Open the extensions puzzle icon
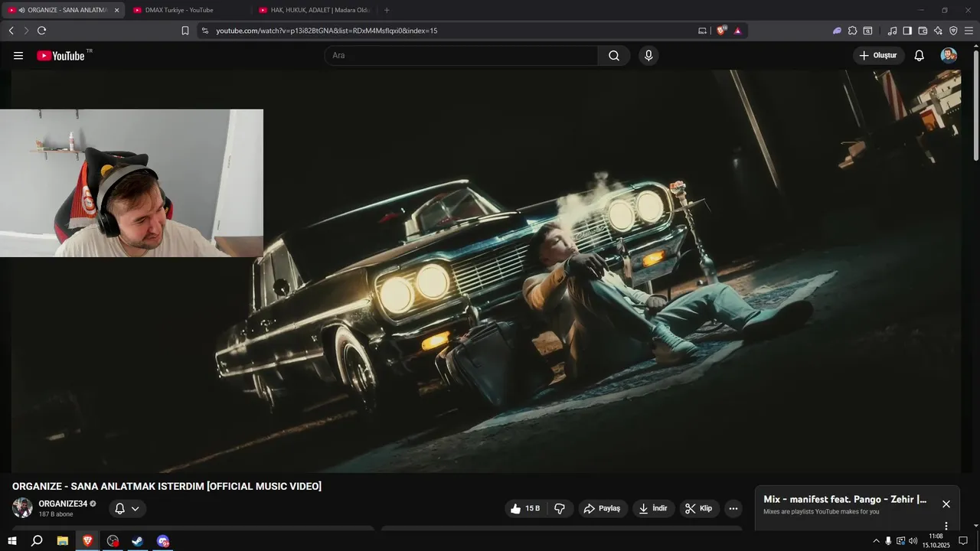 click(x=852, y=31)
